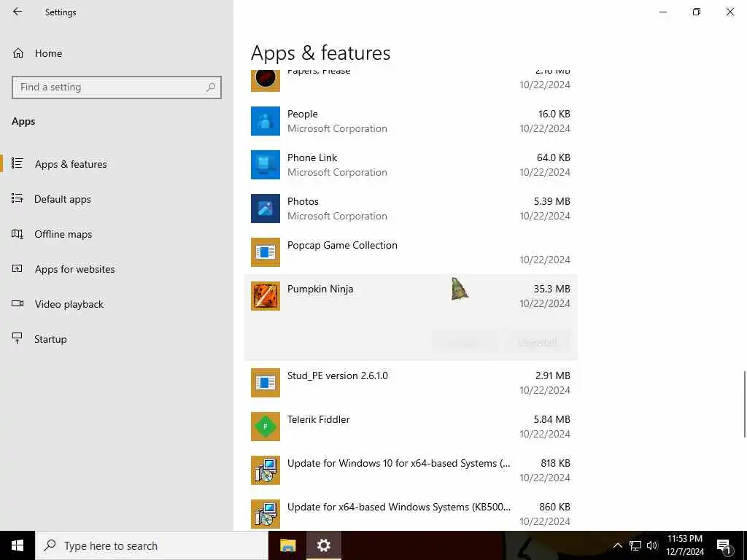Click the Apps for websites icon
747x560 pixels.
(x=18, y=268)
